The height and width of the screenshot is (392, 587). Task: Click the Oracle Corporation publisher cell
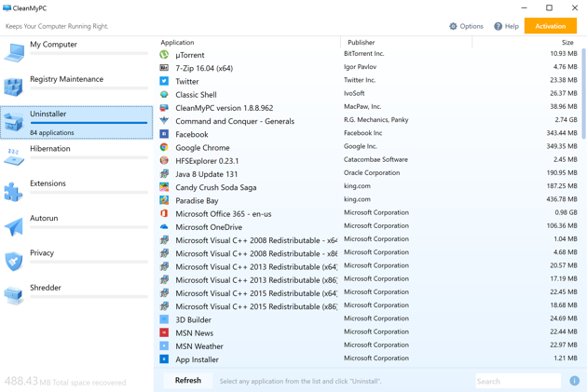coord(372,172)
